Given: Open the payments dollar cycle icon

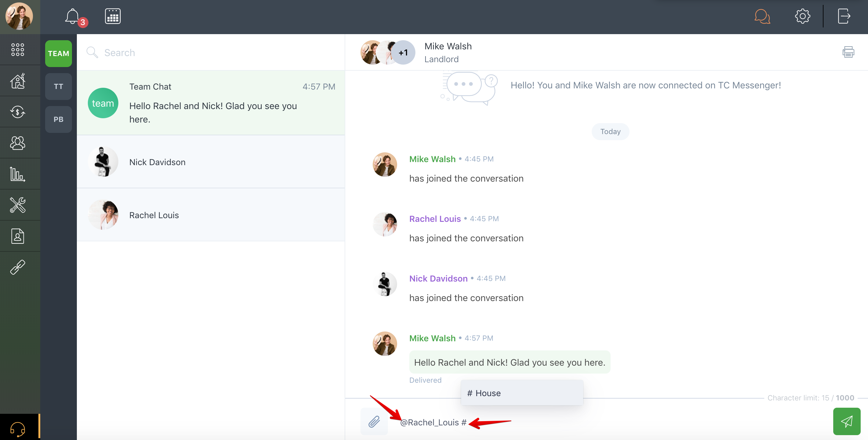Looking at the screenshot, I should [17, 112].
